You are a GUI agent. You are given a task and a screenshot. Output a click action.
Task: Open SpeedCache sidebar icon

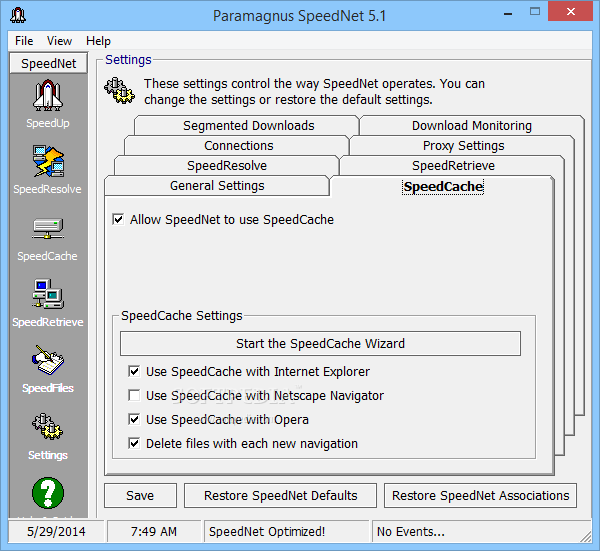click(x=47, y=228)
